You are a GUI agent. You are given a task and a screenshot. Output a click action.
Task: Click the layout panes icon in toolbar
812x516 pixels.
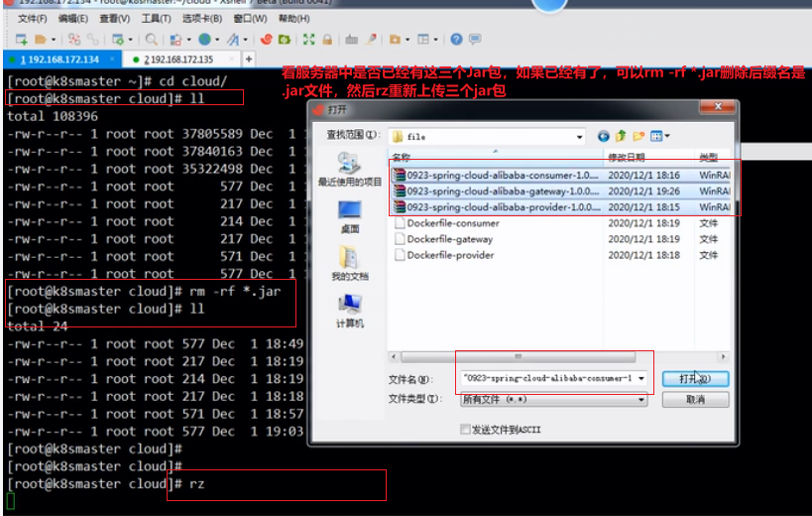423,40
